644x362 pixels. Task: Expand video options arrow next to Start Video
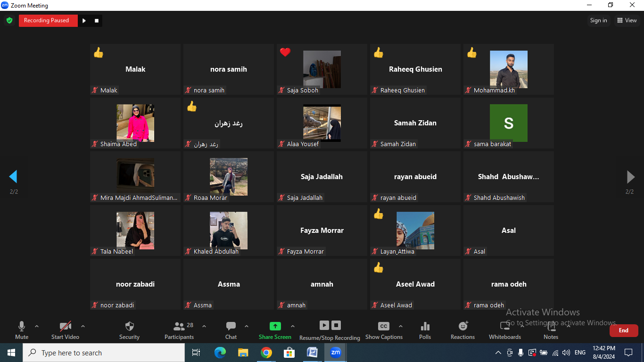pyautogui.click(x=83, y=326)
